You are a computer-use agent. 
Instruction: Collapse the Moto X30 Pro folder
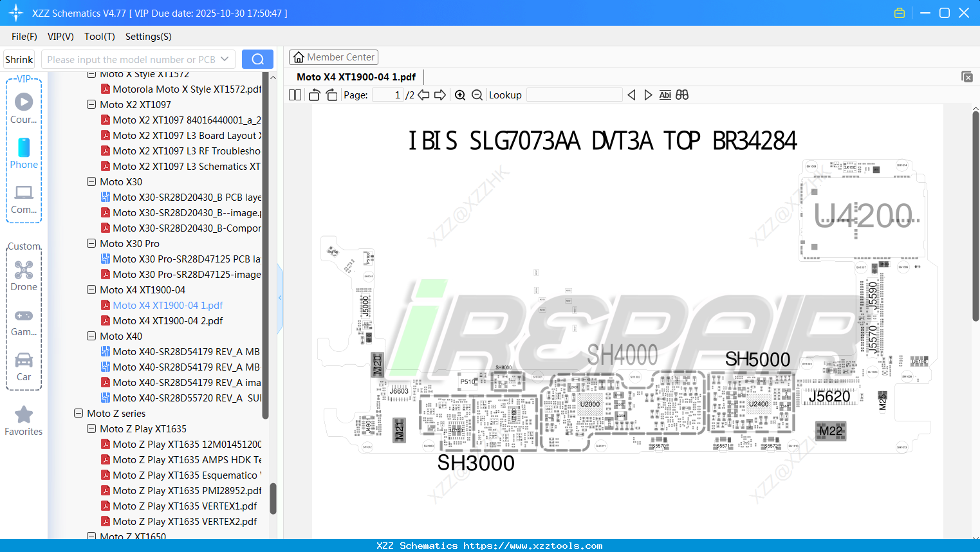[91, 243]
